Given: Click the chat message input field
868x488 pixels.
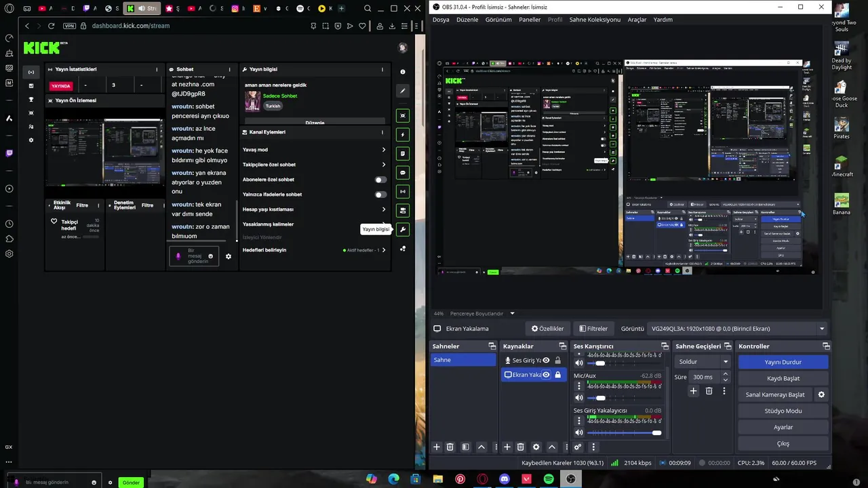Looking at the screenshot, I should [x=194, y=256].
